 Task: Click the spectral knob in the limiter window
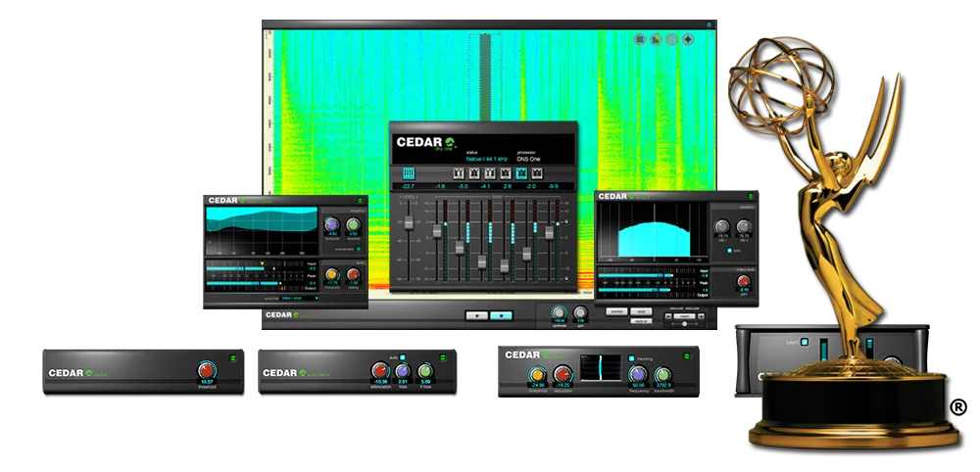point(353,225)
